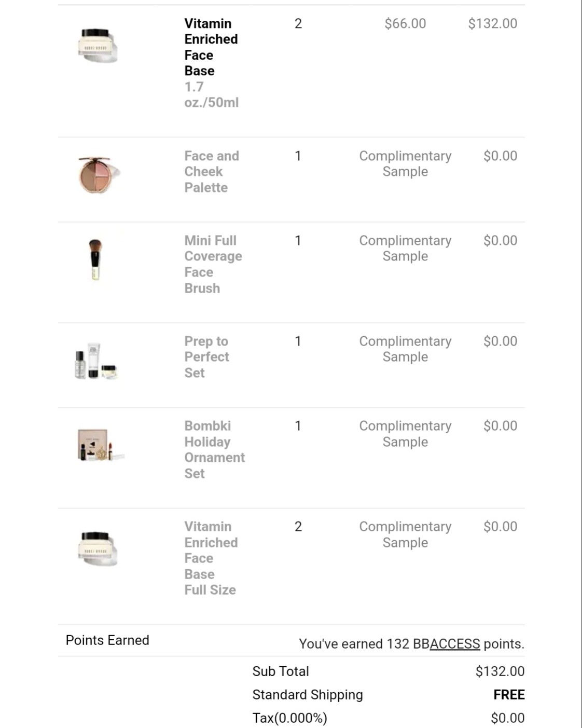View the Bombki Holiday Ornament Set image

pos(100,445)
